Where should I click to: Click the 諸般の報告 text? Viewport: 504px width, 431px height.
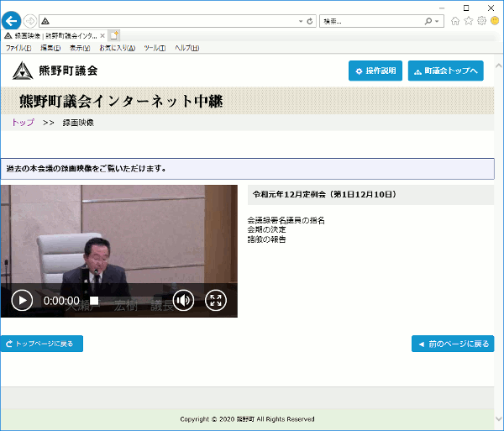(267, 239)
